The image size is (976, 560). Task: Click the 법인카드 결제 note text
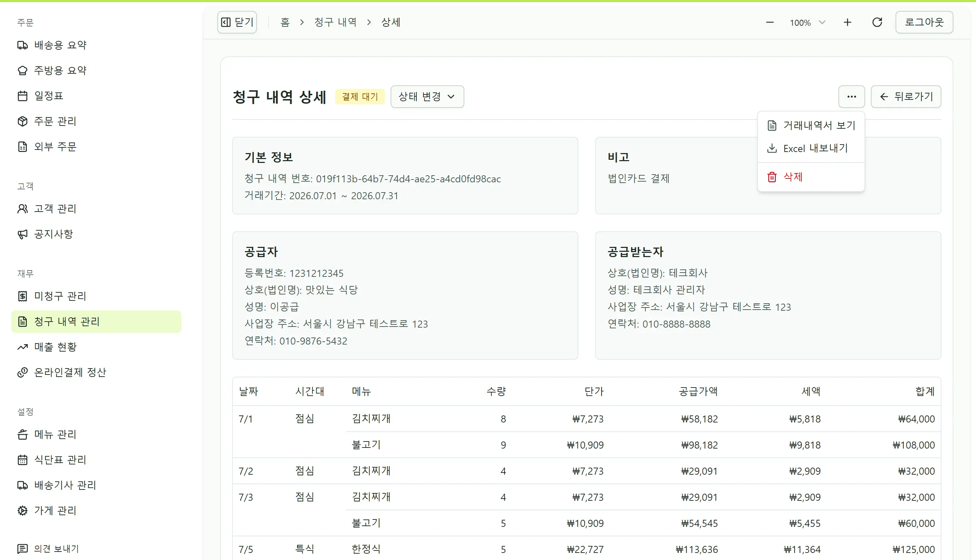point(638,178)
